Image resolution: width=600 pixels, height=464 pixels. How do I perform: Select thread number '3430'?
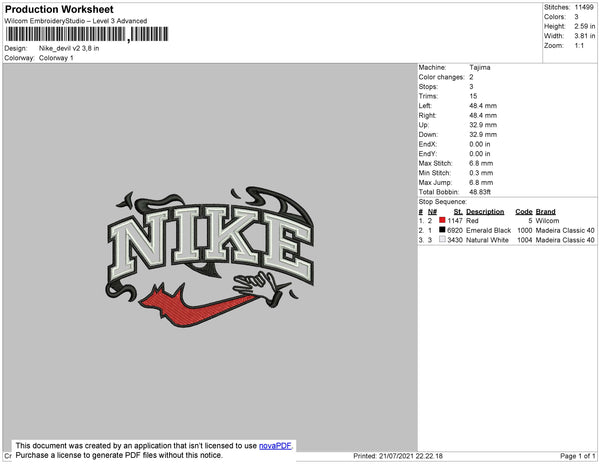(x=455, y=240)
